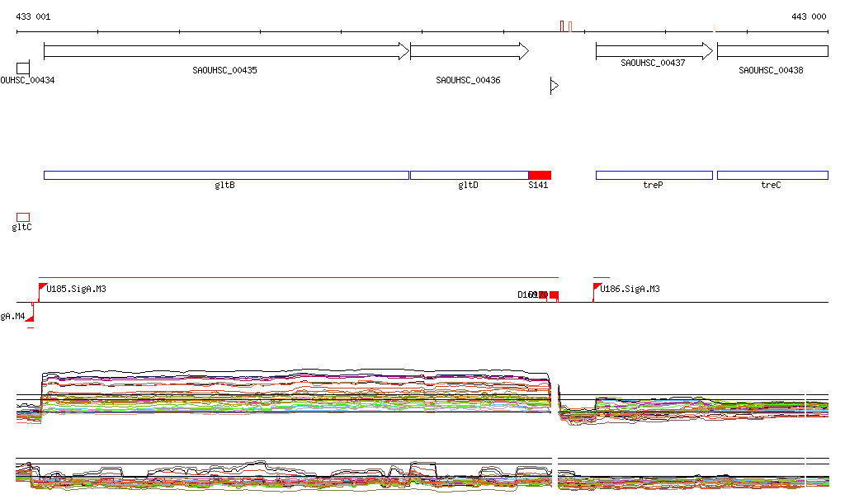The image size is (845, 504).
Task: Click the SAOUHSC_00437 label text
Action: (653, 63)
